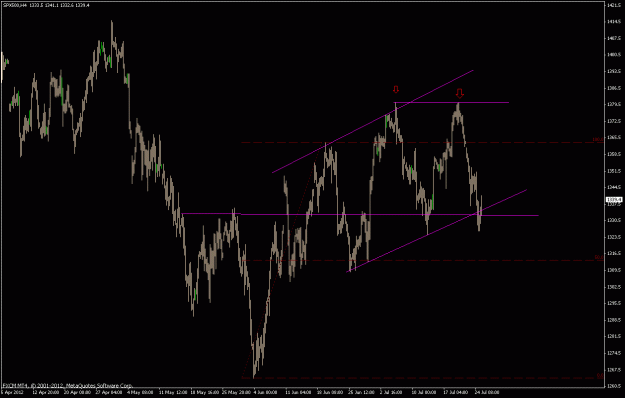Click the 1414.5 price axis label

(x=613, y=22)
